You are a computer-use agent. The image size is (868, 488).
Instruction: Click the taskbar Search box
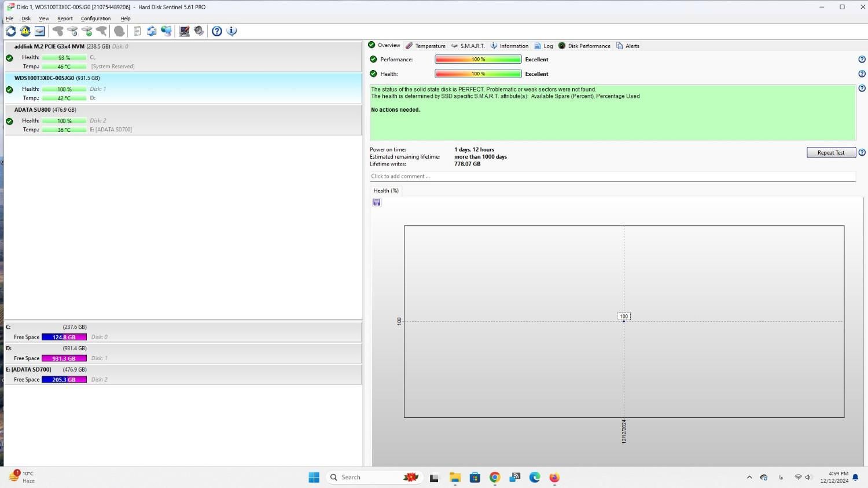pos(374,478)
